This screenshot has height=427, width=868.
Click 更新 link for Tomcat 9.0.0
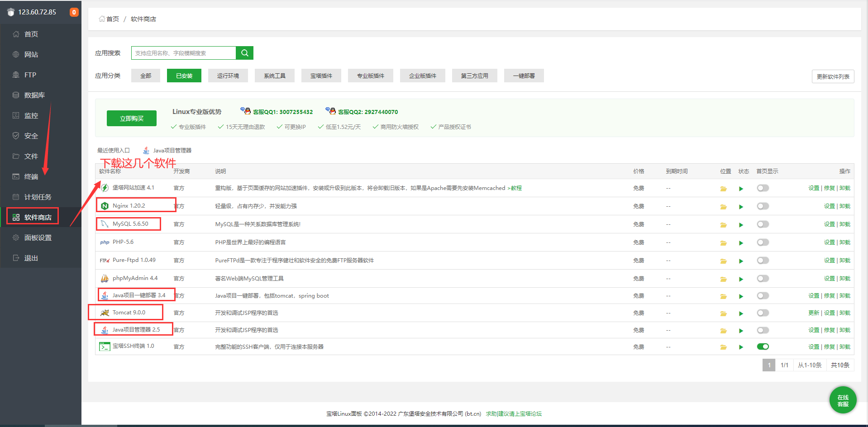point(814,313)
